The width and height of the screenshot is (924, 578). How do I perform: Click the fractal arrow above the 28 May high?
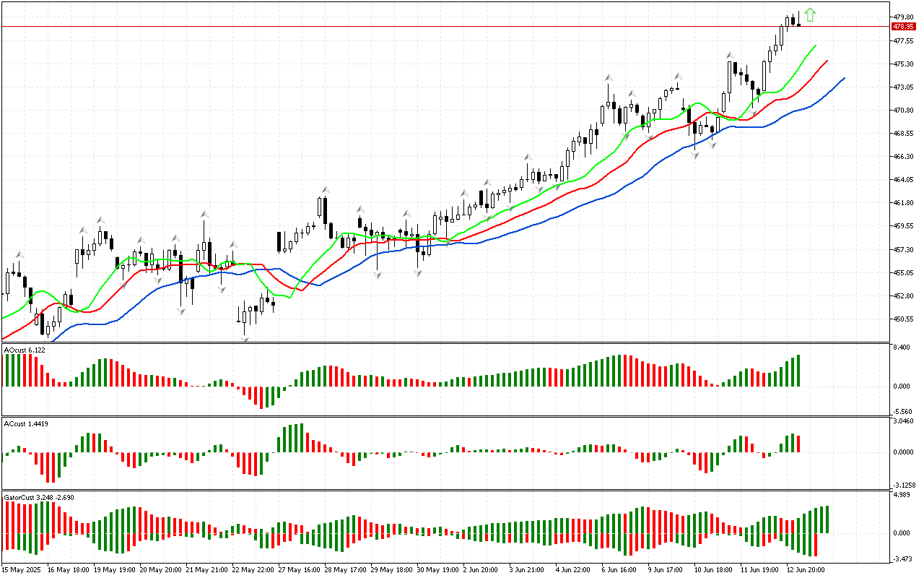326,190
